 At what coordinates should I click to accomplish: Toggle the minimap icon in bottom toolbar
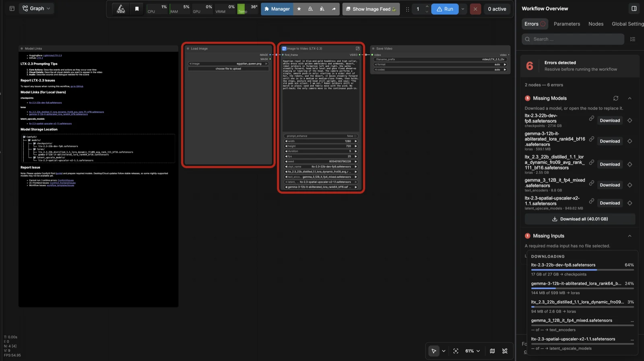point(492,351)
